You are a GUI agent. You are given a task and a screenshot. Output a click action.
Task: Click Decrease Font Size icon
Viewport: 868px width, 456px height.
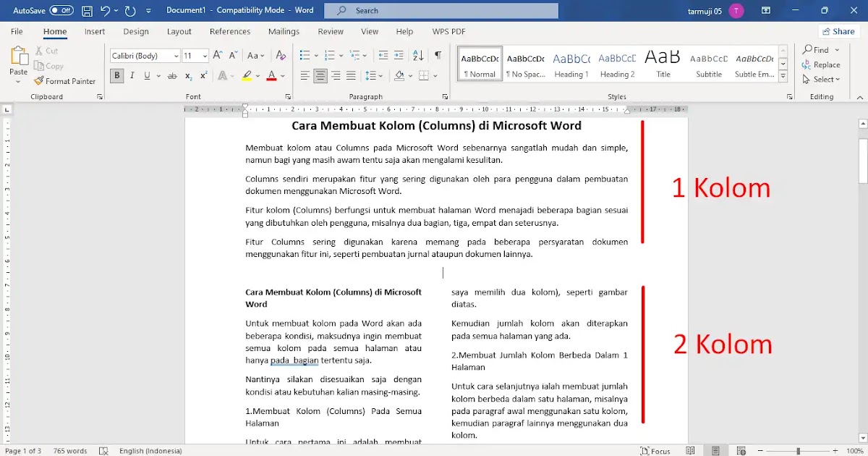click(x=232, y=56)
